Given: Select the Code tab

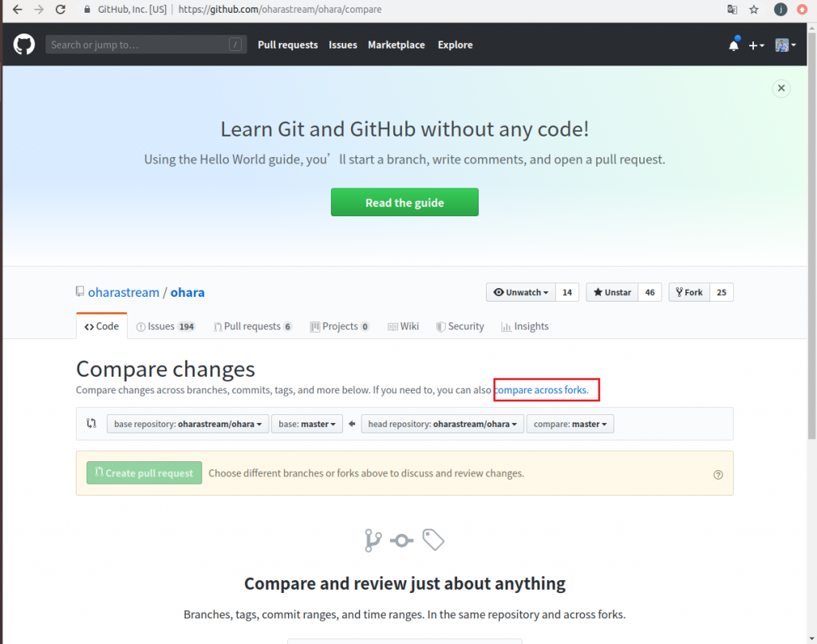Looking at the screenshot, I should coord(101,326).
